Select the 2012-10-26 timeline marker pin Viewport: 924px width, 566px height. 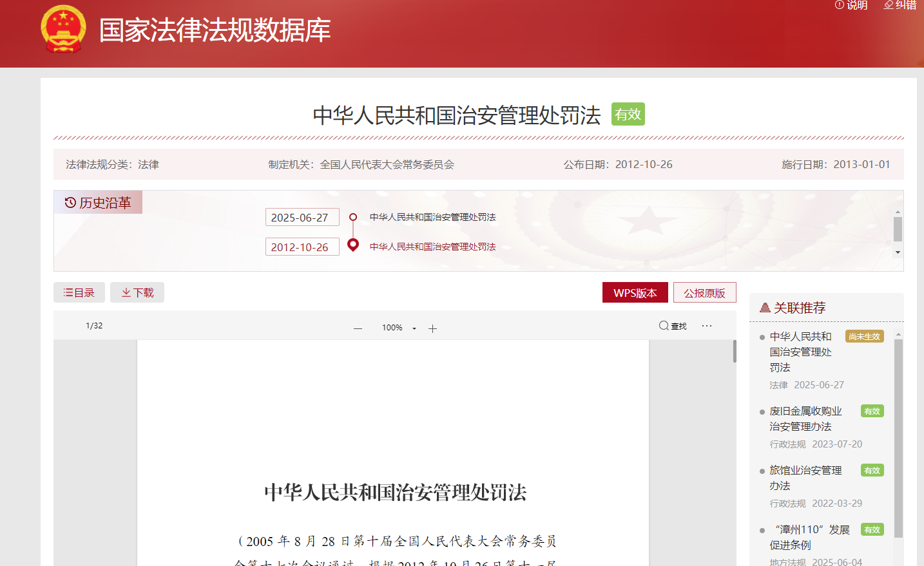pyautogui.click(x=353, y=245)
